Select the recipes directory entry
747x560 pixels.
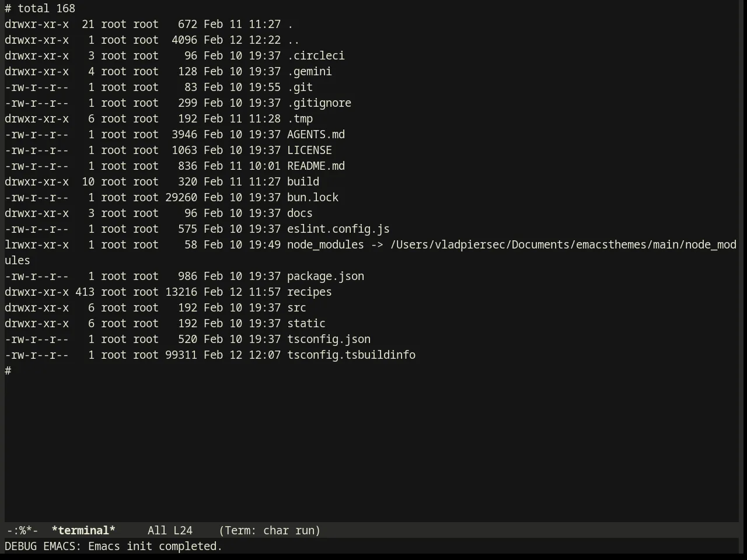click(x=309, y=292)
